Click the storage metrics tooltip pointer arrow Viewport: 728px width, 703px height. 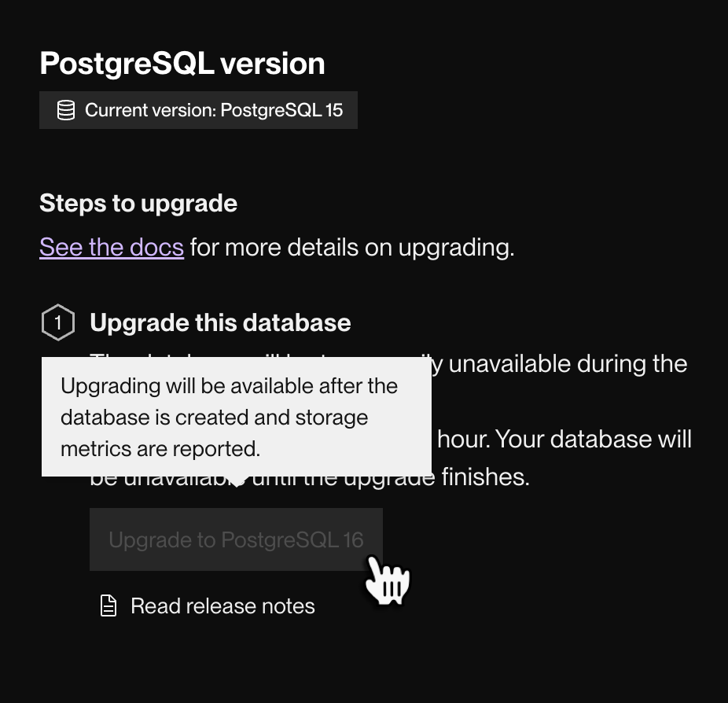pos(238,479)
